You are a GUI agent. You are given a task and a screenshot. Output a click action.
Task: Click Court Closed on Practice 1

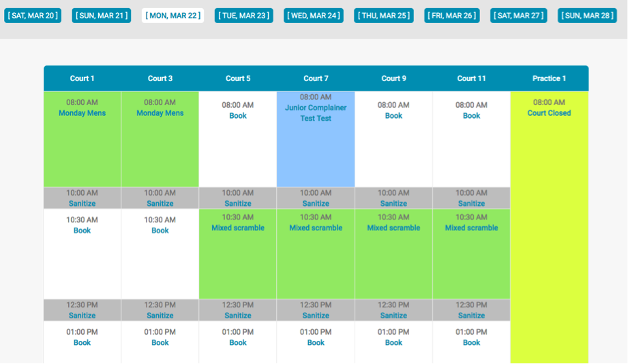(549, 113)
